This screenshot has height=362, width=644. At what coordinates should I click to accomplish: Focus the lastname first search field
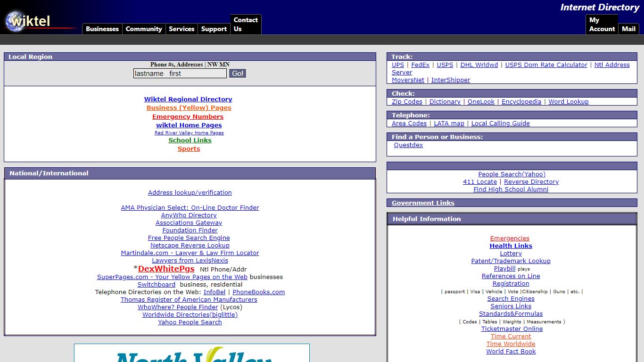pyautogui.click(x=180, y=74)
